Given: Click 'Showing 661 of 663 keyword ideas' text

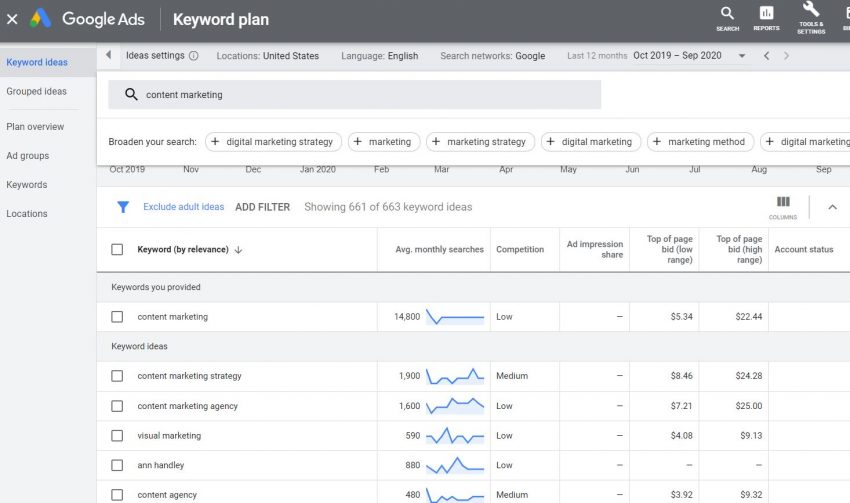Looking at the screenshot, I should (x=388, y=207).
